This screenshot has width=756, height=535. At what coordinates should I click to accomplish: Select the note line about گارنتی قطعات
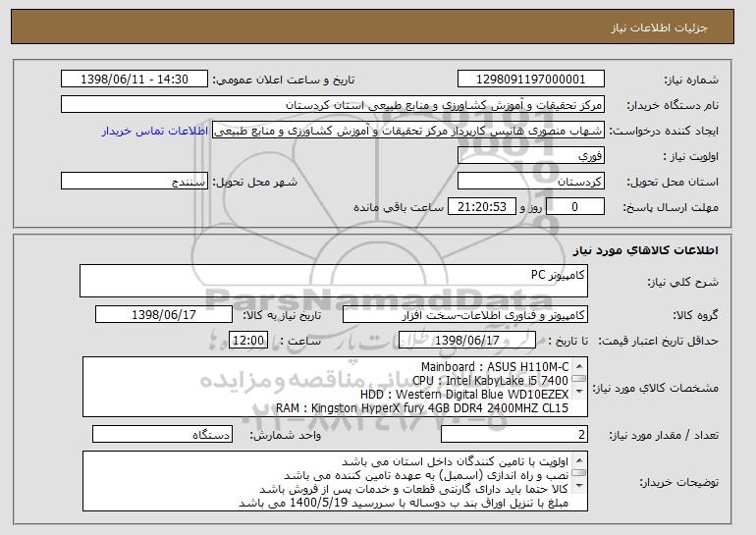[x=414, y=489]
